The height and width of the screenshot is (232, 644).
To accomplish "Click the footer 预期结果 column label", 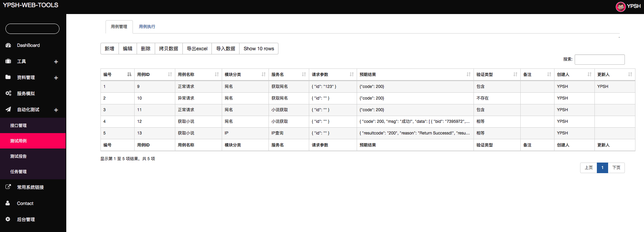I will click(x=368, y=145).
